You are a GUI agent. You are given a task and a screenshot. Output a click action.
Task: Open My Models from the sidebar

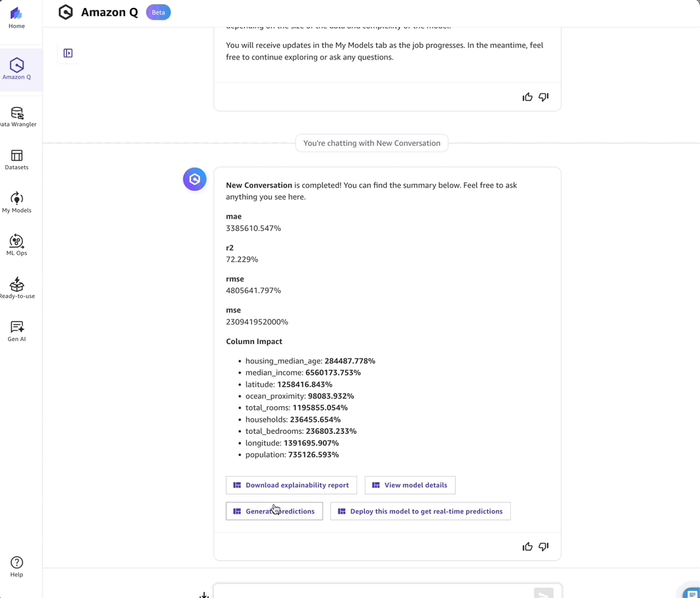[16, 203]
